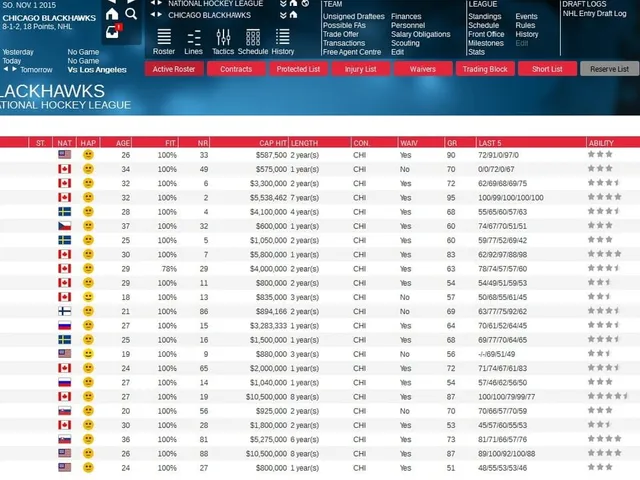Open league Rules link

pyautogui.click(x=525, y=25)
